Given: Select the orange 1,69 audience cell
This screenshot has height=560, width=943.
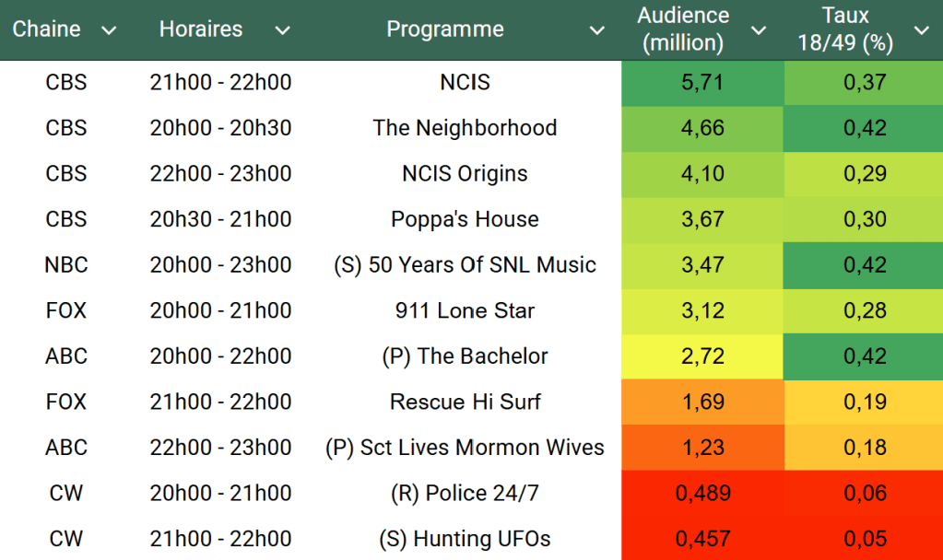Looking at the screenshot, I should [702, 402].
